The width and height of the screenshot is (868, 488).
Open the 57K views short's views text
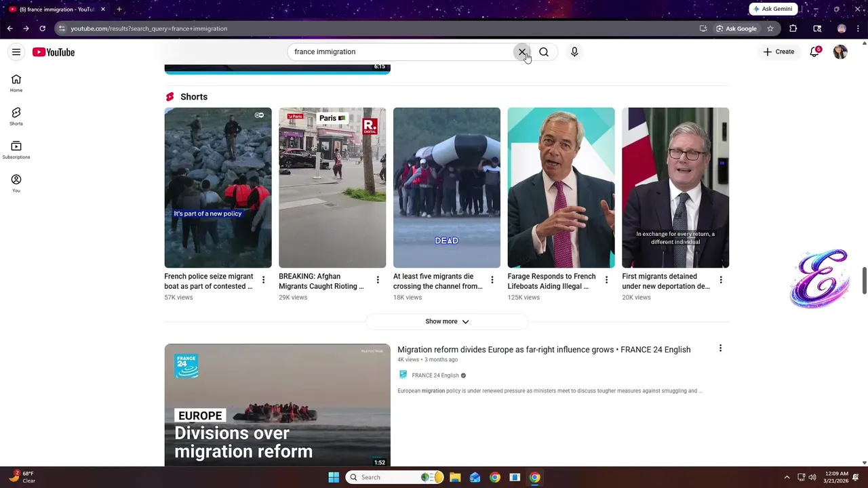coord(178,298)
